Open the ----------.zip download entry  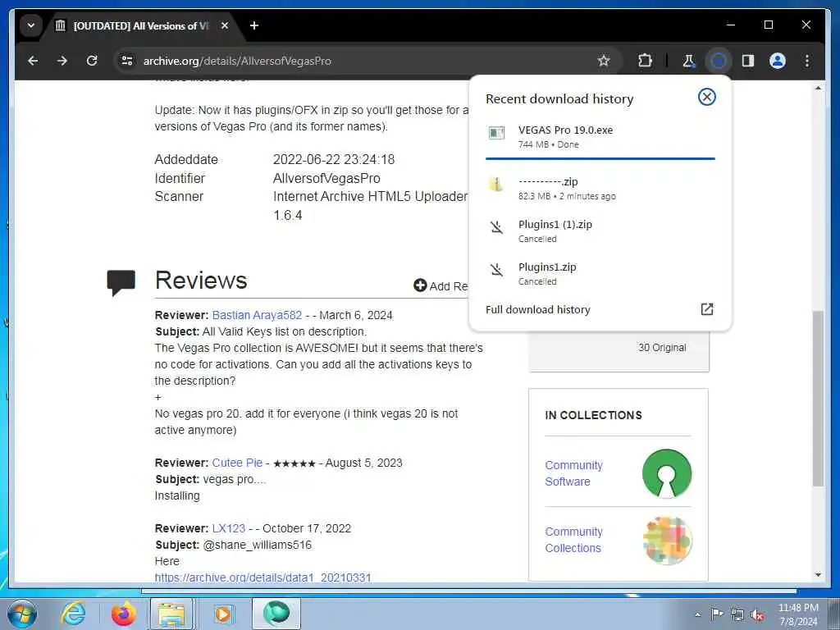point(600,188)
